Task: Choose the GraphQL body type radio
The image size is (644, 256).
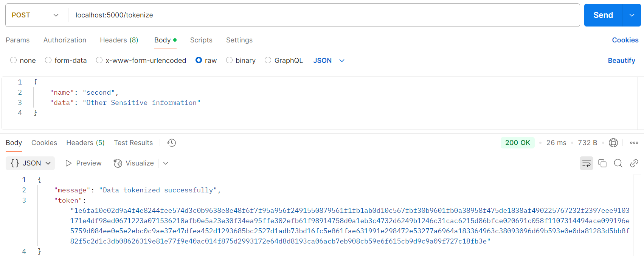Action: click(x=268, y=60)
